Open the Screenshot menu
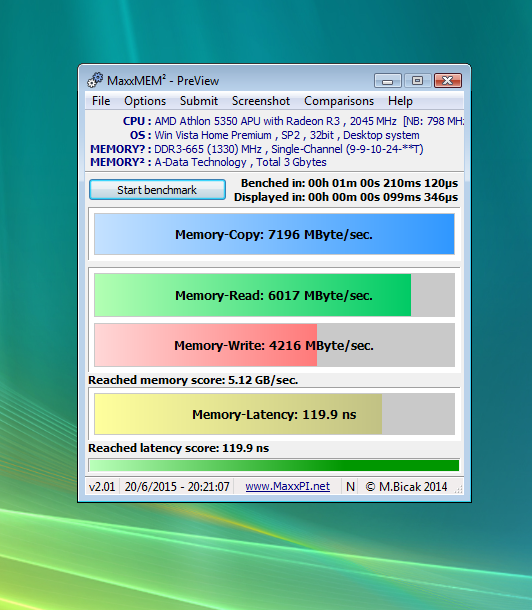Image resolution: width=532 pixels, height=610 pixels. point(261,101)
